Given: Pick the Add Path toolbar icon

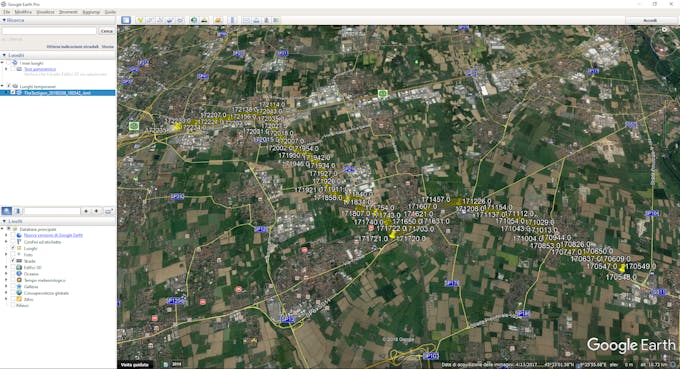Looking at the screenshot, I should pos(160,20).
